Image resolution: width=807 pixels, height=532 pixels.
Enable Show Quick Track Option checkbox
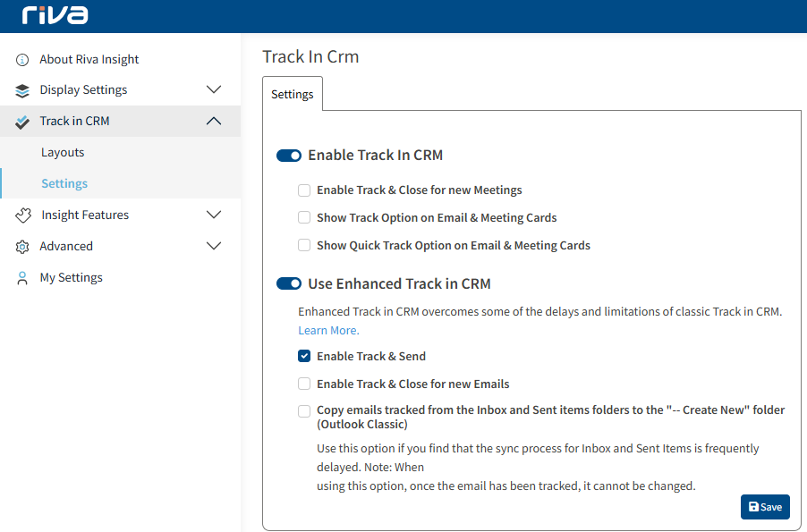click(x=304, y=245)
